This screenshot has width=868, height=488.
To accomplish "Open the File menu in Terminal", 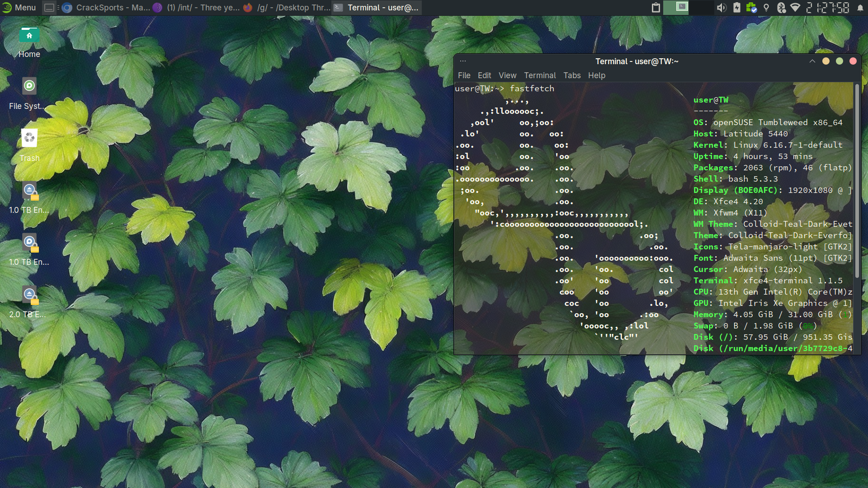I will (x=464, y=75).
